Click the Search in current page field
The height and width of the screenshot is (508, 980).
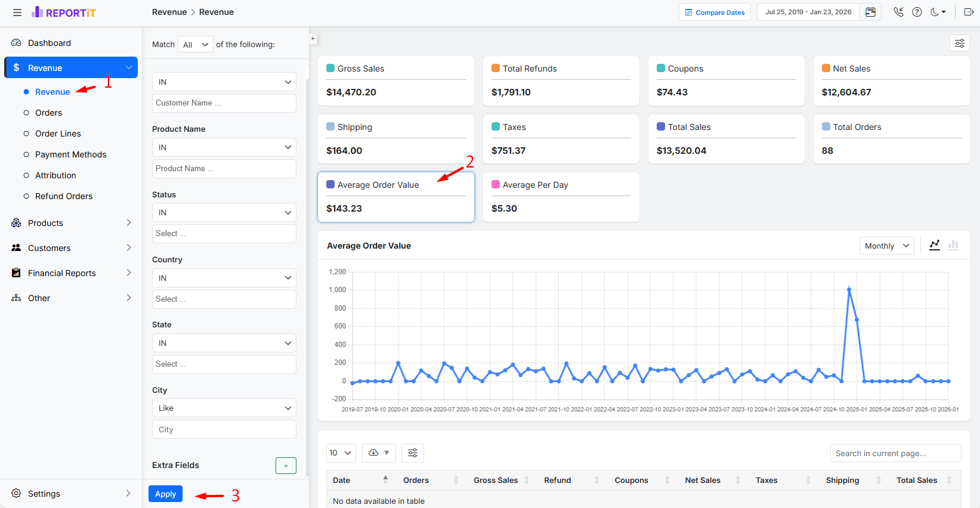pos(895,453)
